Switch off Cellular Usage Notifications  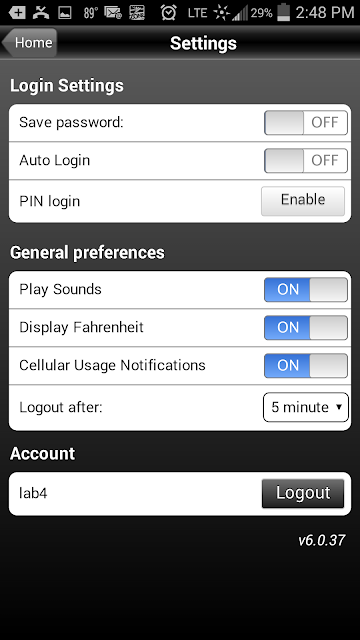[306, 365]
